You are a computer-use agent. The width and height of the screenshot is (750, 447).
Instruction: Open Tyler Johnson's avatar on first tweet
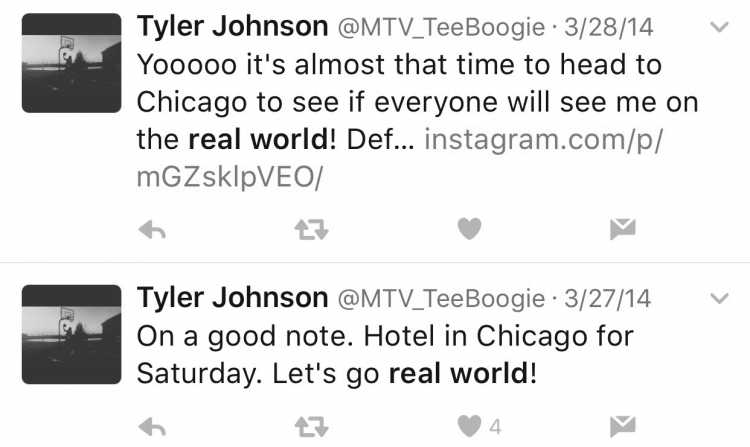(x=72, y=63)
